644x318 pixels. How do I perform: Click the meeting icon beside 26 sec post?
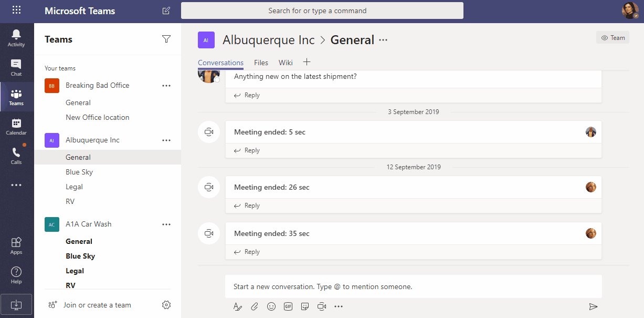click(208, 187)
